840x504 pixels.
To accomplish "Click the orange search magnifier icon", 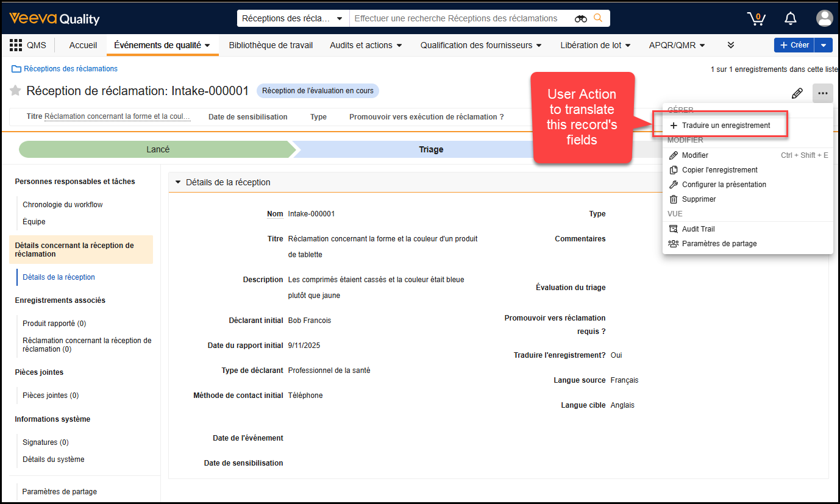I will tap(598, 18).
